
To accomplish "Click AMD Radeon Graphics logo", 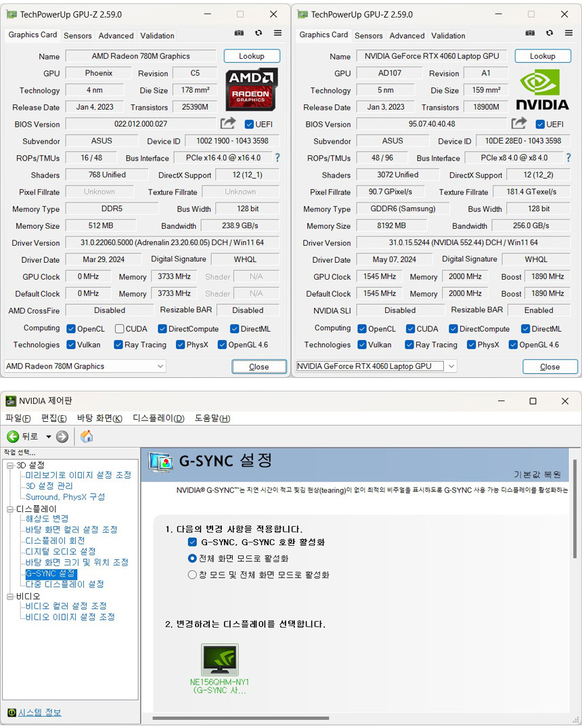I will click(x=252, y=89).
